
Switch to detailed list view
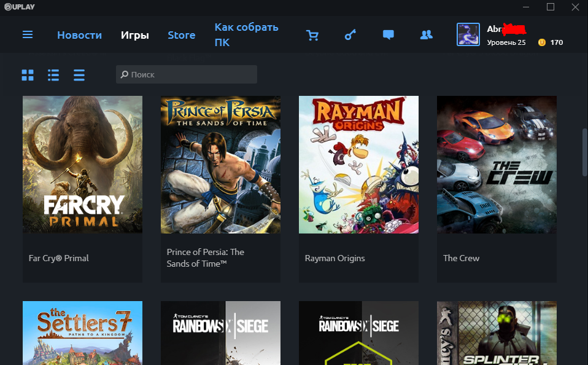pos(53,75)
